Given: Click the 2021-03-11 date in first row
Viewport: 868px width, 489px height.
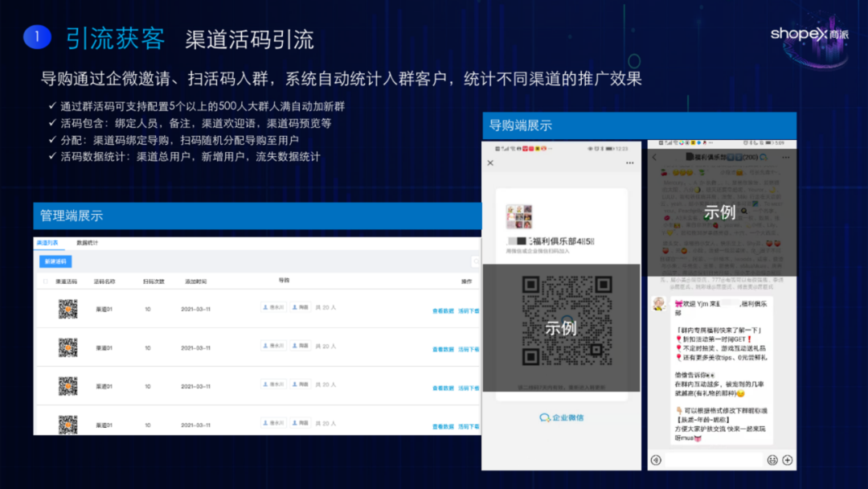Looking at the screenshot, I should 195,309.
